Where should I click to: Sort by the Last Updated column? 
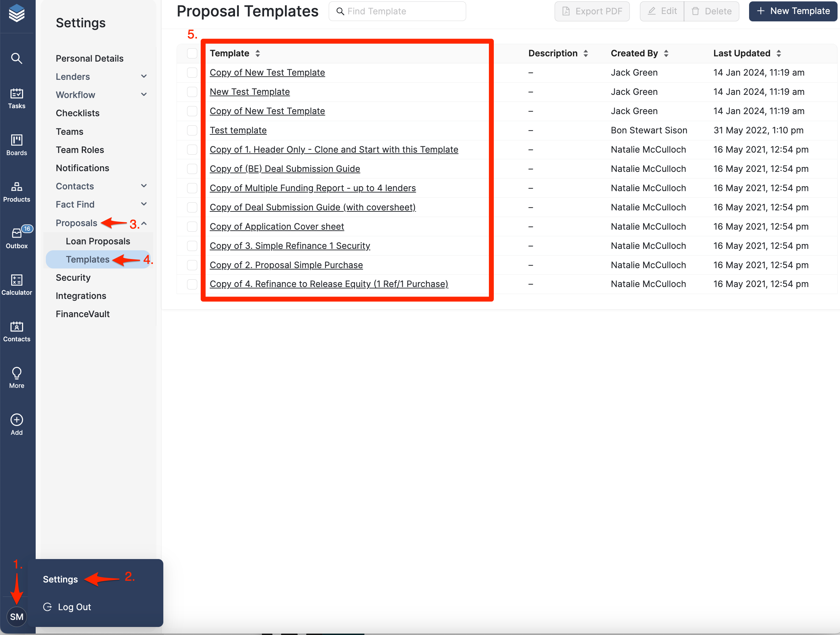pos(778,54)
